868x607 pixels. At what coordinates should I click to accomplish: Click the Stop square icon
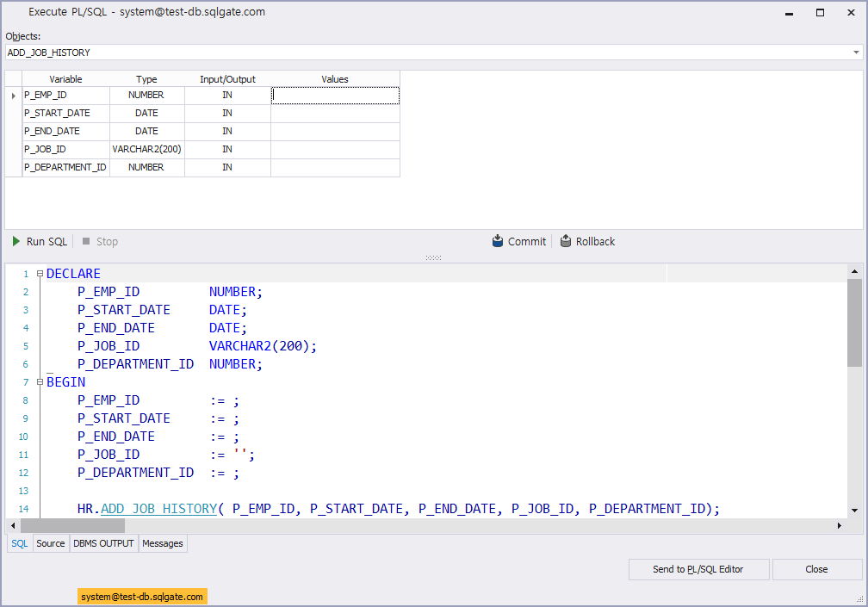[x=86, y=241]
